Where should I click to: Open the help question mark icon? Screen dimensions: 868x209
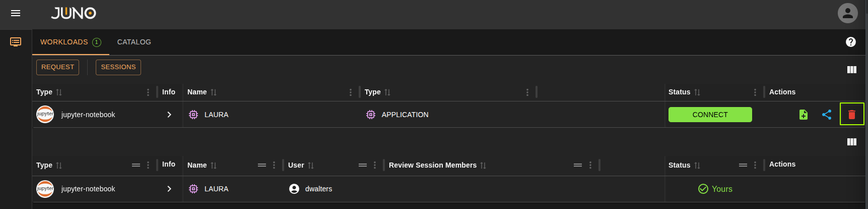point(851,42)
